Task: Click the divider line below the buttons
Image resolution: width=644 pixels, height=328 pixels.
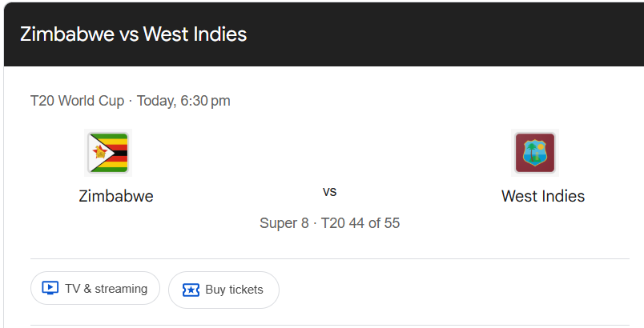Action: click(329, 325)
